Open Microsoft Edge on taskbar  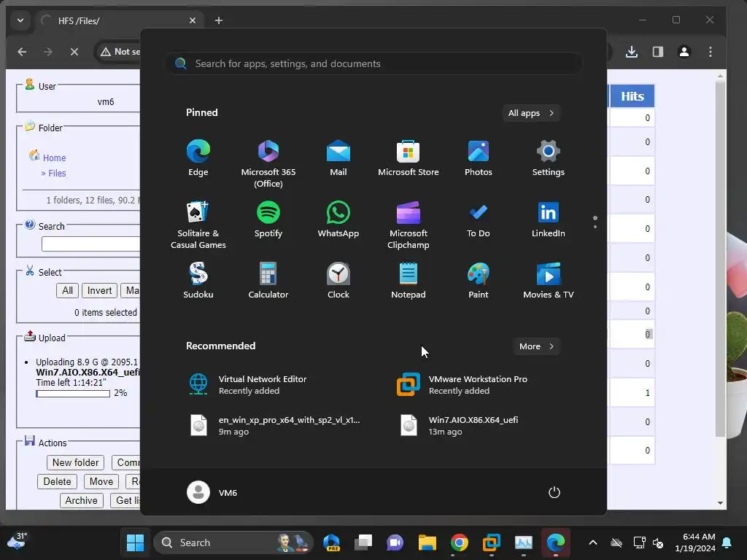tap(555, 542)
